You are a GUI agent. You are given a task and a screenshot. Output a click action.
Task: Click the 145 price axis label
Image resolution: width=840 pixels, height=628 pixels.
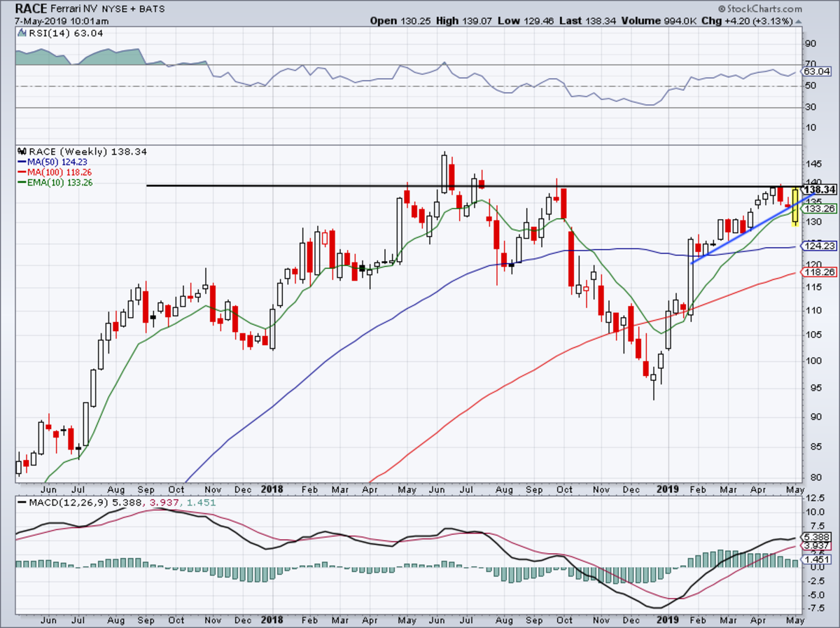[x=813, y=165]
